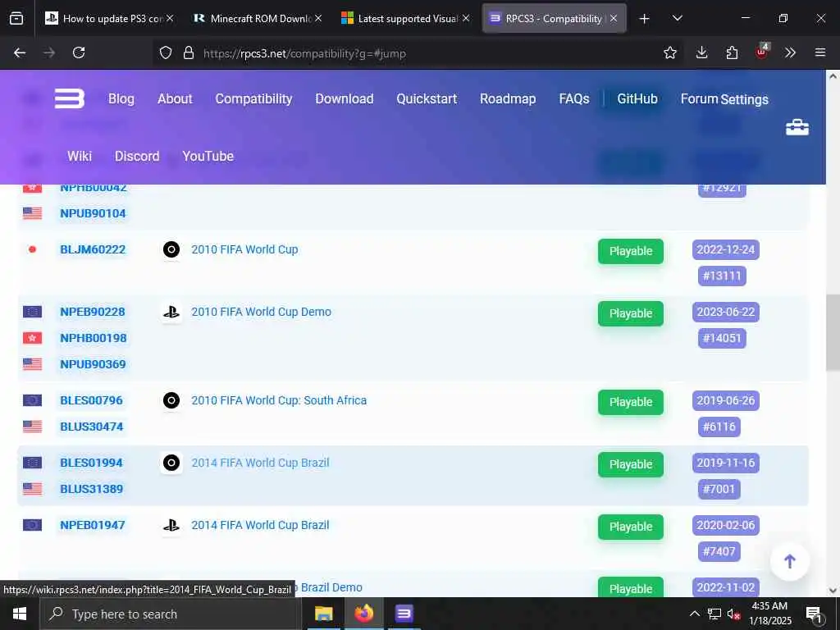Open Firefox View in the tab strip
The image size is (840, 630).
pos(16,18)
